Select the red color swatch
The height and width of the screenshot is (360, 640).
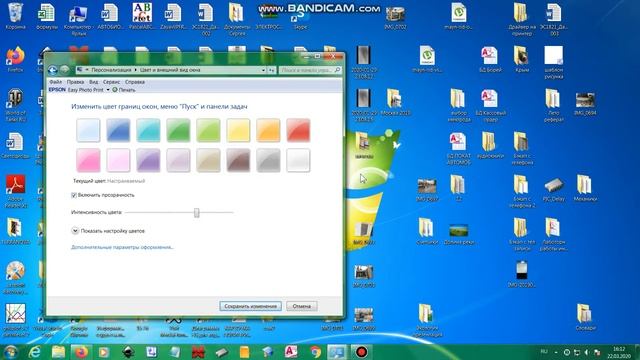[298, 130]
